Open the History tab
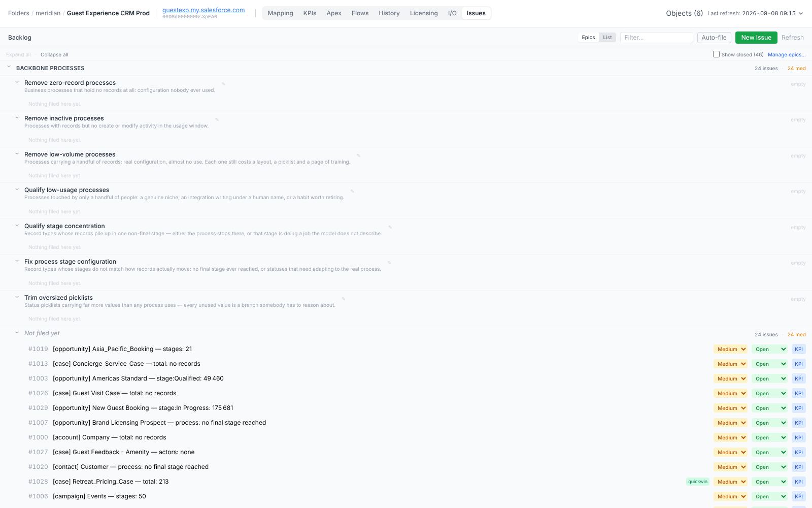Viewport: 812px width, 508px height. tap(389, 13)
